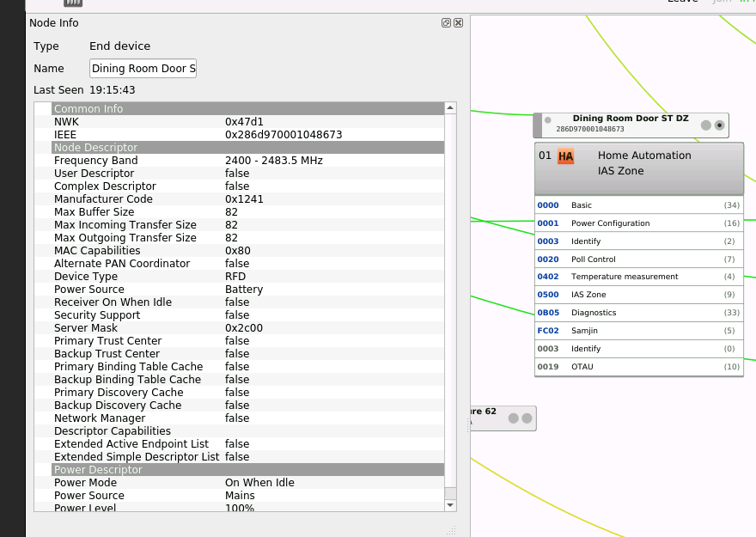This screenshot has width=756, height=537.
Task: Open the FC02 Samjin cluster
Action: click(x=639, y=331)
